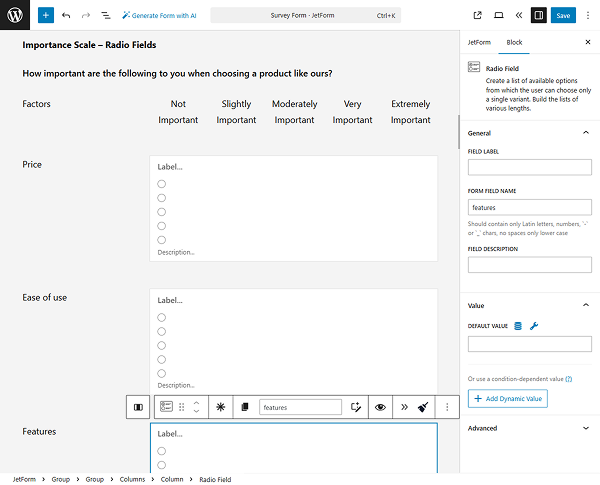Screen dimensions: 600x485
Task: Select first Ease of use radio option
Action: tap(161, 317)
